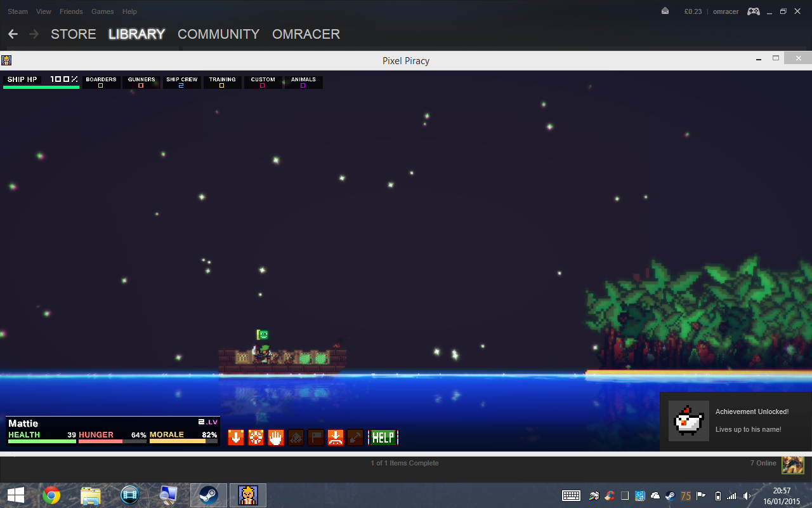Click the volume speaker tray icon
812x508 pixels.
(x=747, y=496)
